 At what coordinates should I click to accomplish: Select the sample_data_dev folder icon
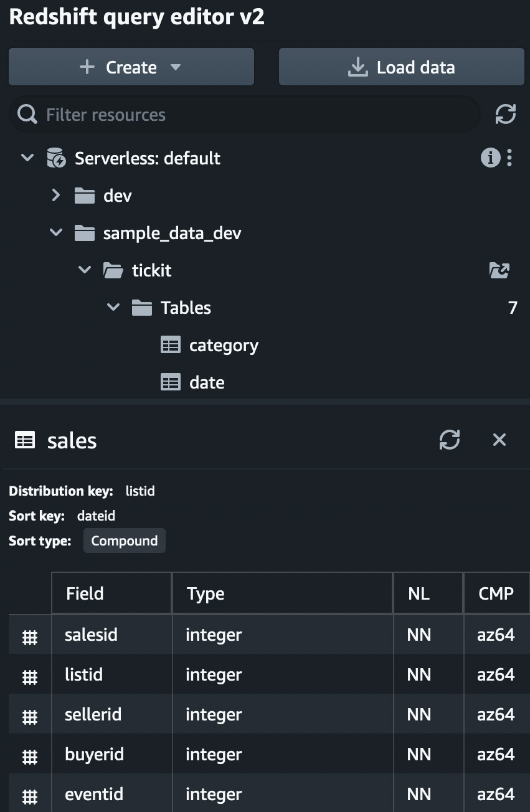(x=84, y=233)
